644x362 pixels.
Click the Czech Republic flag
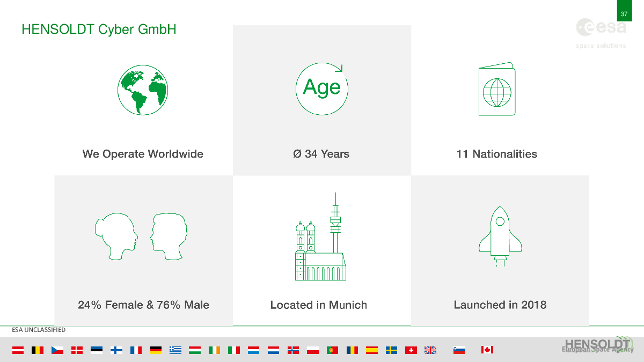57,350
